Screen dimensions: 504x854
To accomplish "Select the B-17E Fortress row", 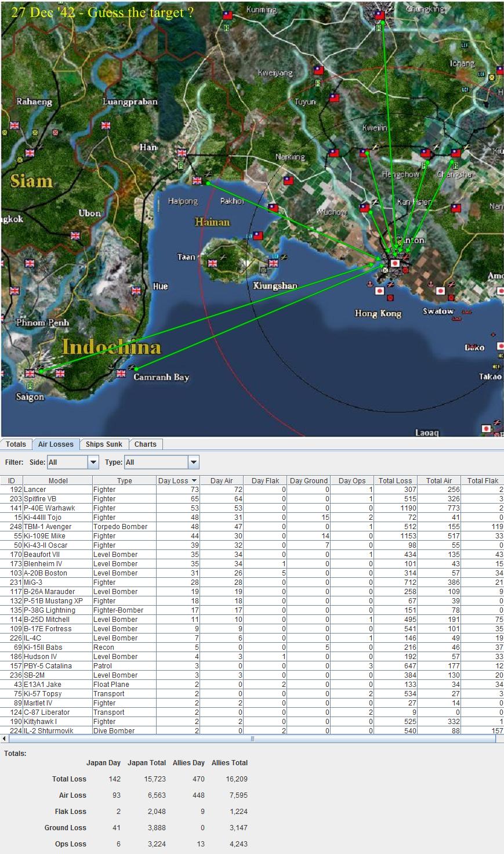I will click(x=252, y=629).
